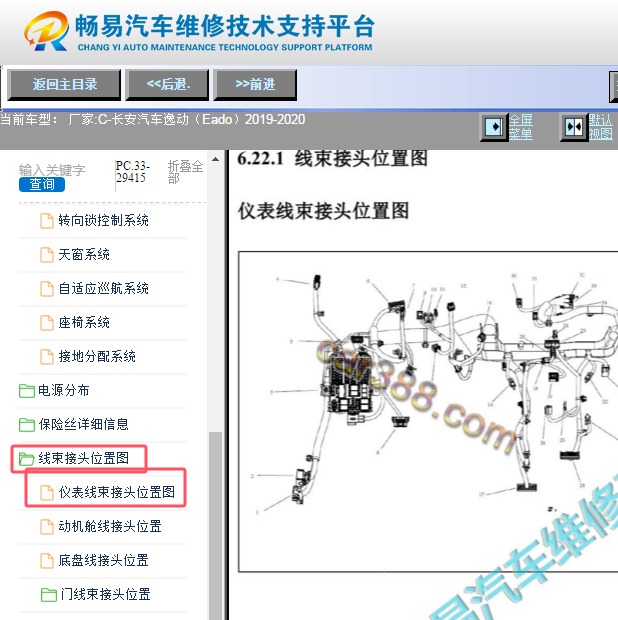
Task: Click the sidebar scrollbar up arrow
Action: coord(215,160)
